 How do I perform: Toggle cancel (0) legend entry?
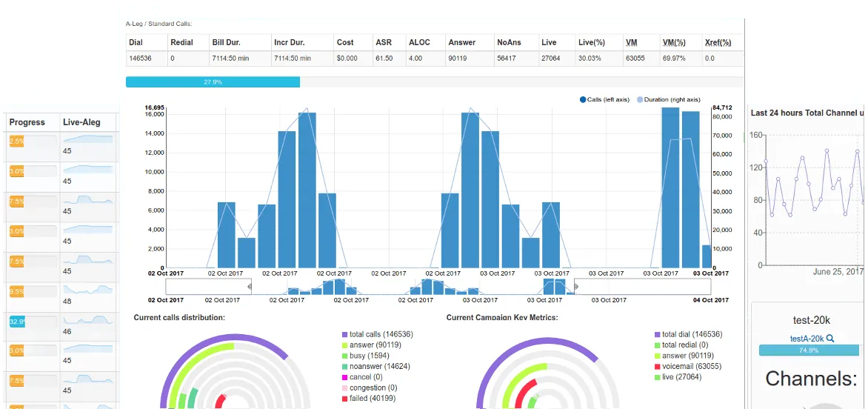(362, 377)
